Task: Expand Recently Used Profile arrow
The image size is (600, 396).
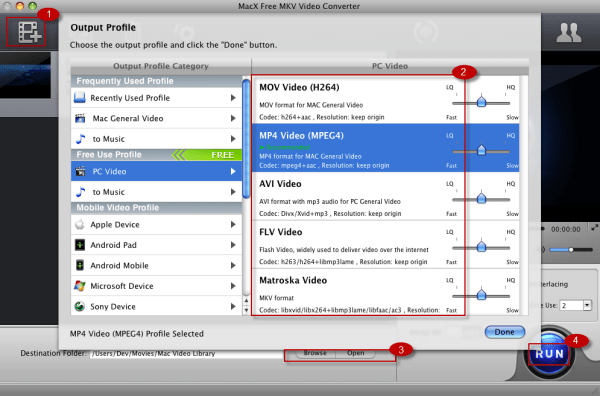Action: coord(233,98)
